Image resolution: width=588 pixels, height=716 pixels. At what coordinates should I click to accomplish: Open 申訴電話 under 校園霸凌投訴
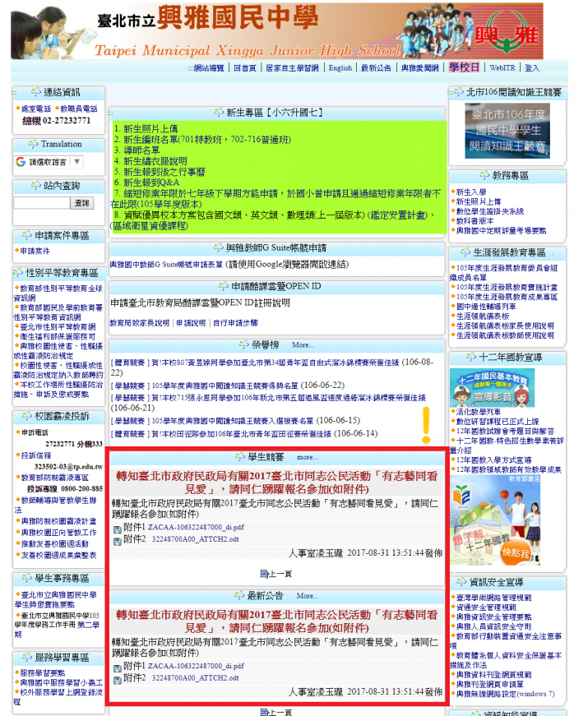click(35, 432)
